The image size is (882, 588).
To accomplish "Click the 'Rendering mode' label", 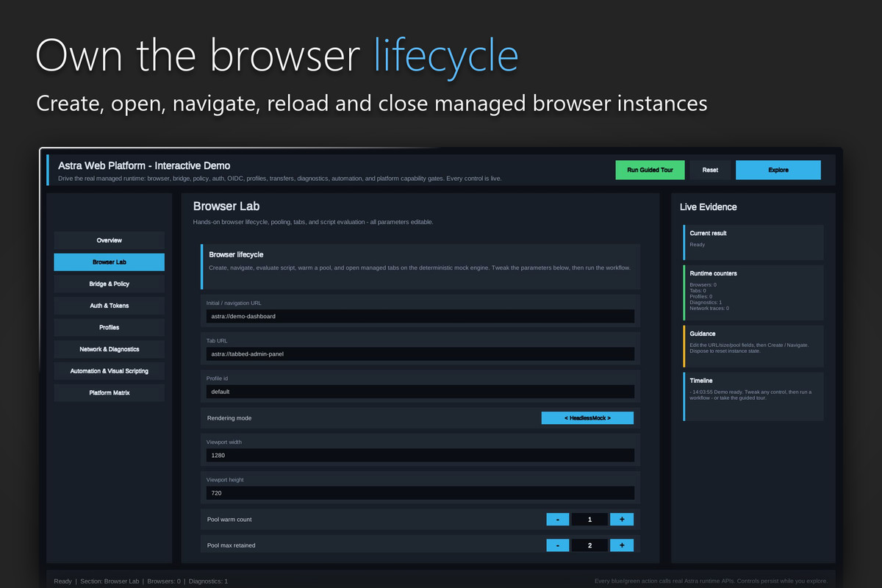I will click(x=229, y=418).
